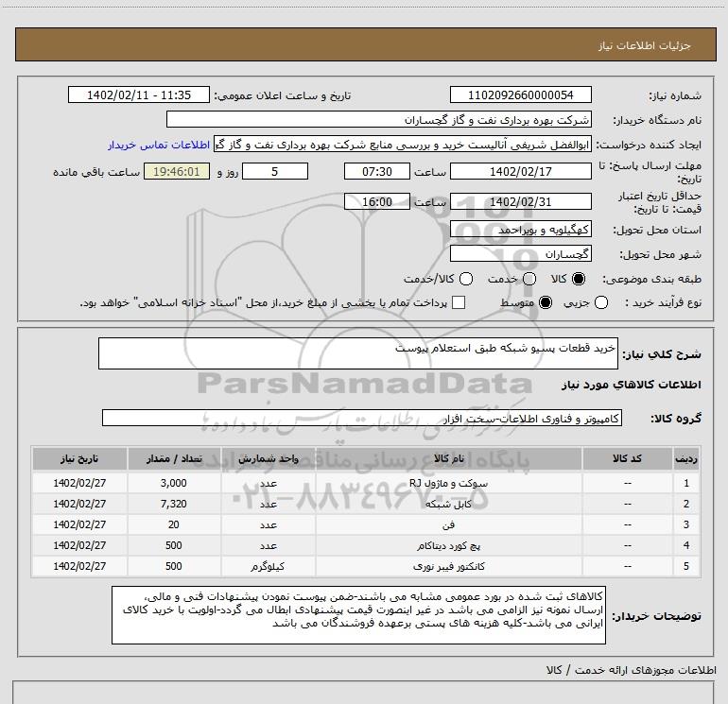Viewport: 728px width, 704px height.
Task: Click the buyer organization name field
Action: point(379,119)
